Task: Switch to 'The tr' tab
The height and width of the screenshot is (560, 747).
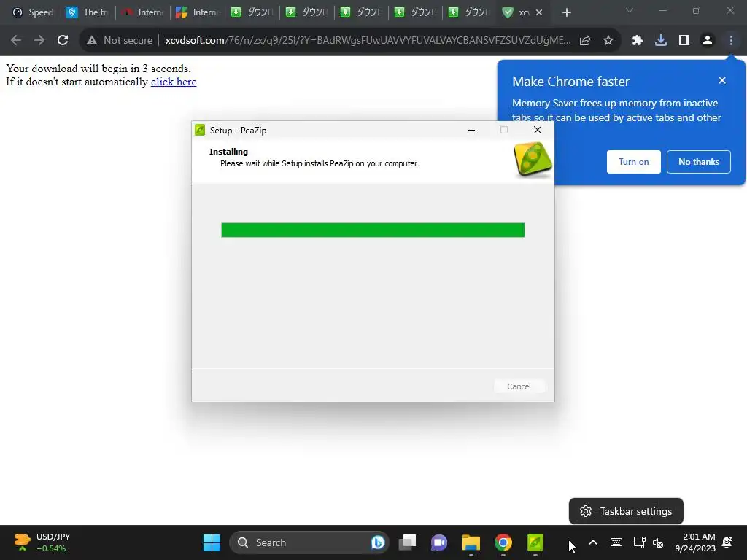Action: click(x=88, y=12)
